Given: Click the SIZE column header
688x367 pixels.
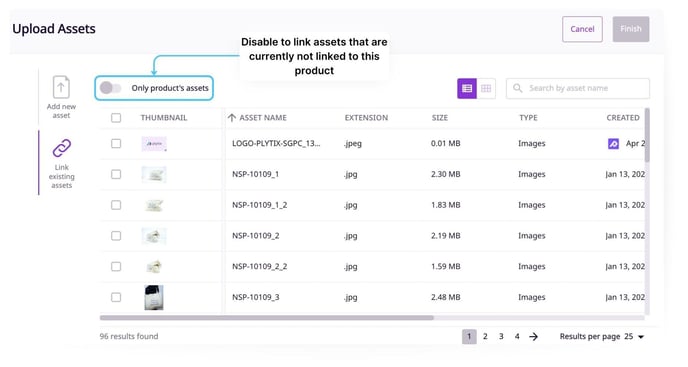Looking at the screenshot, I should 440,118.
